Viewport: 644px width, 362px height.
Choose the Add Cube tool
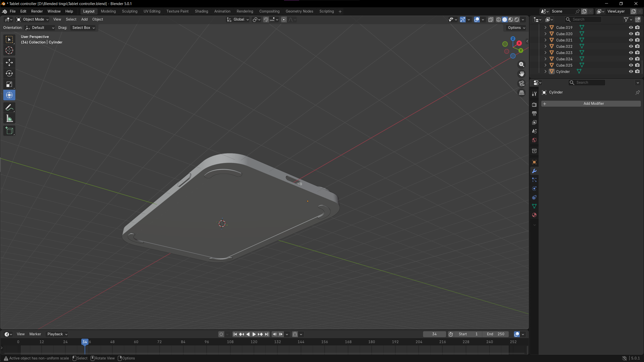coord(9,131)
